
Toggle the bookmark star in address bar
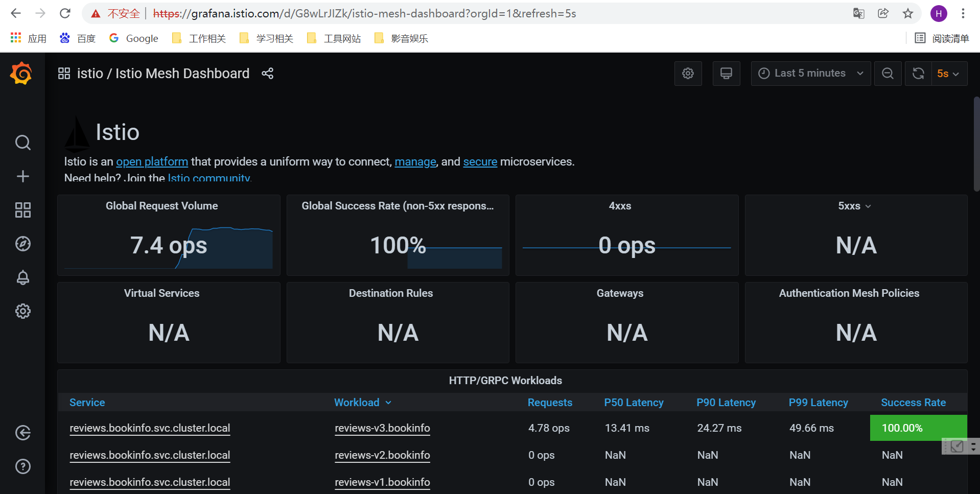click(908, 13)
